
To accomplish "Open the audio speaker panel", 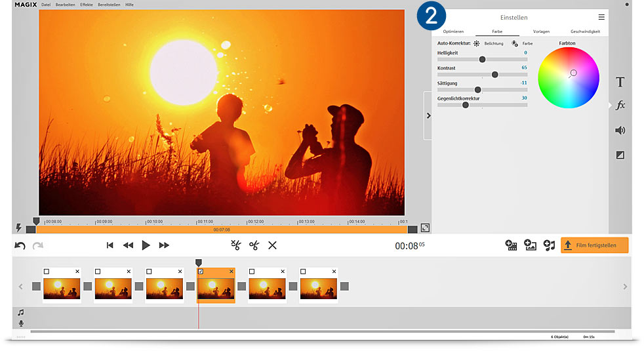I will pos(620,131).
